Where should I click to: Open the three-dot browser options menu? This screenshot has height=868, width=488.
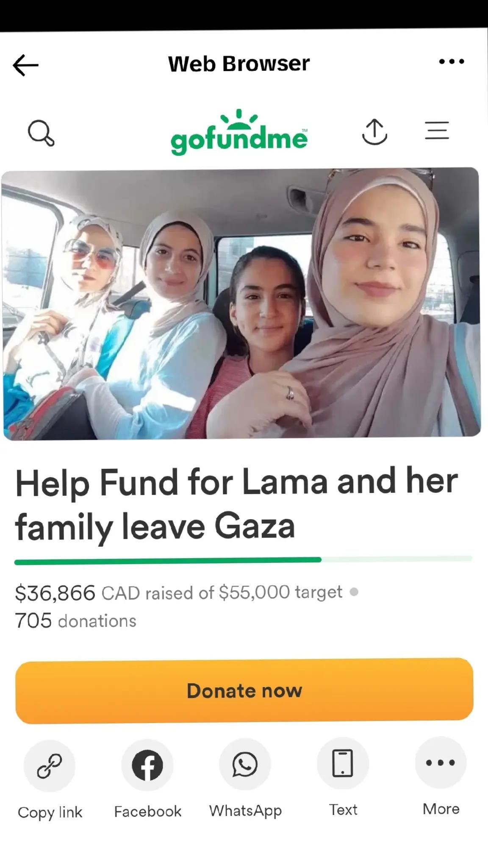[452, 62]
